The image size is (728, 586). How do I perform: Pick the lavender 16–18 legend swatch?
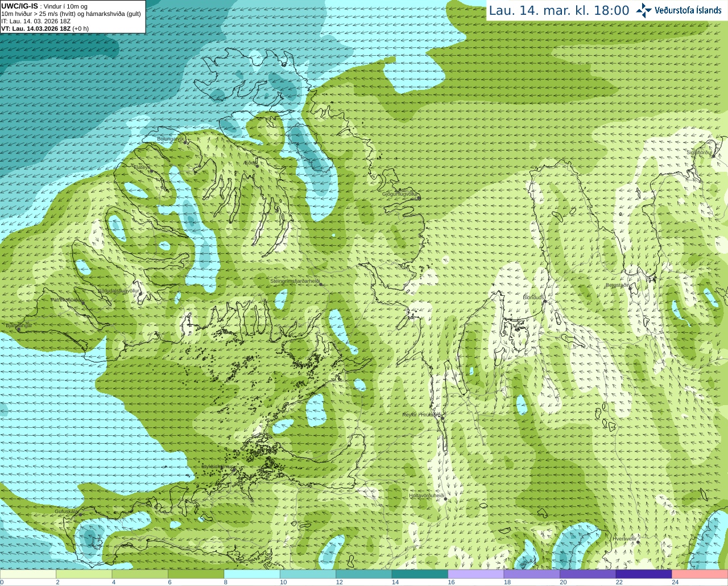tap(476, 573)
